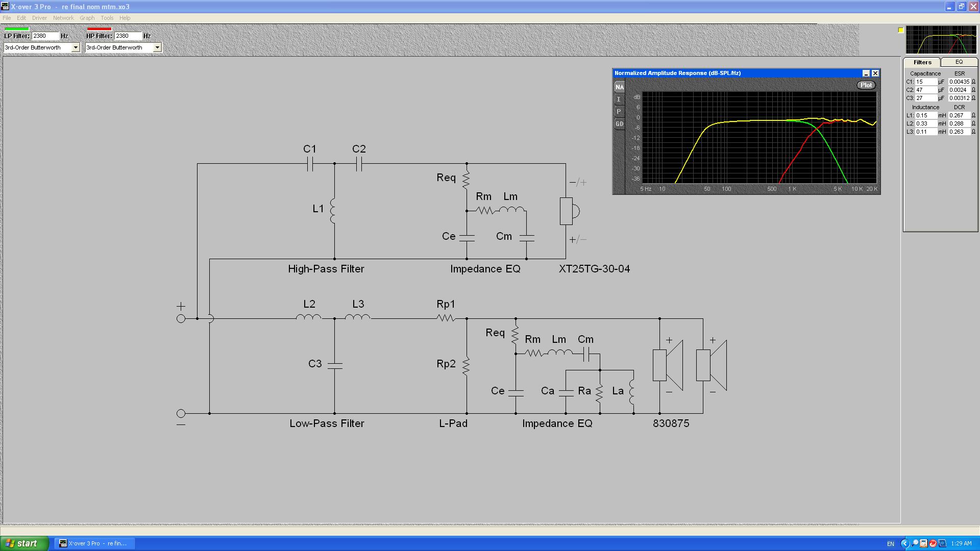Open the Edit menu
The height and width of the screenshot is (551, 980).
tap(21, 18)
